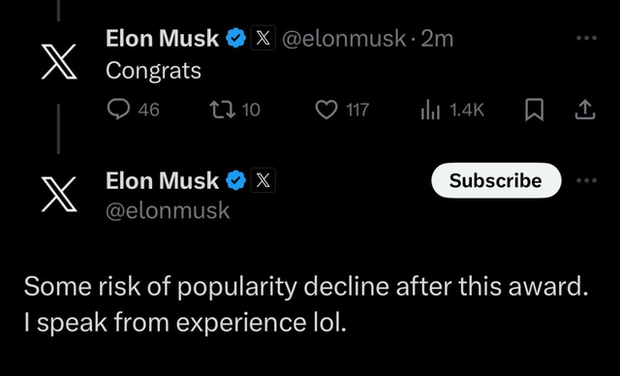Open more options beside Subscribe button
Viewport: 620px width, 376px height.
(x=586, y=180)
